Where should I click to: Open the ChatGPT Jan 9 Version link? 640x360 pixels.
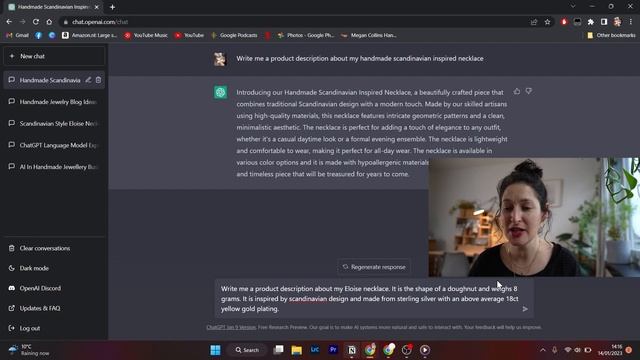(x=231, y=327)
